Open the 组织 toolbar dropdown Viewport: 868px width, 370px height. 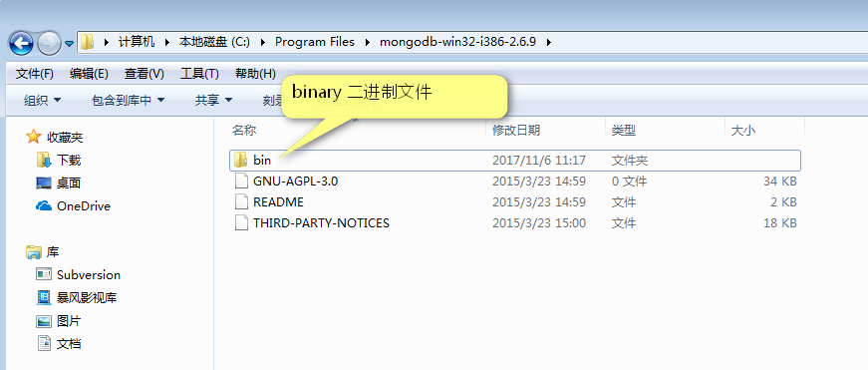tap(42, 101)
